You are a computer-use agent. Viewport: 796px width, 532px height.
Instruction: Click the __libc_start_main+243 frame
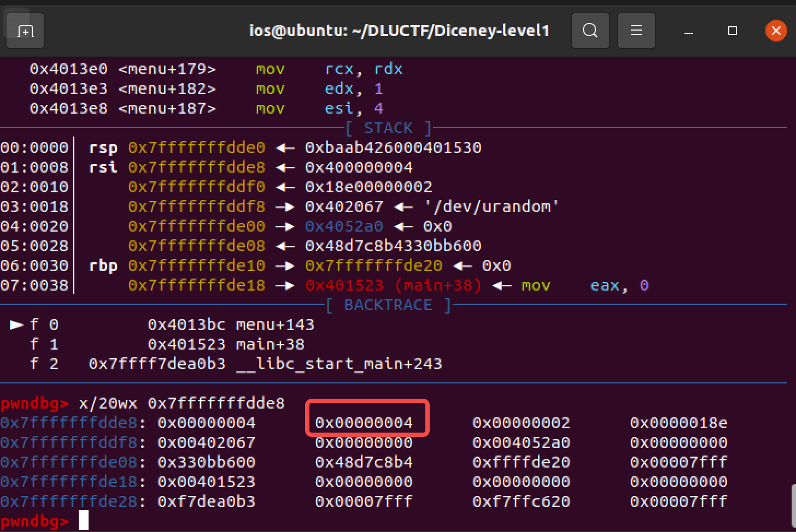tap(339, 364)
